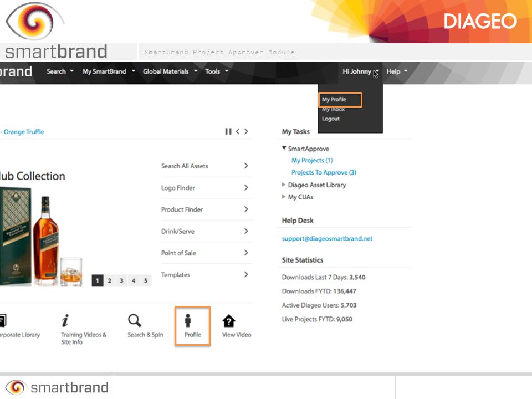Jump to slide page 4
Viewport: 532px width, 399px height.
tap(134, 280)
